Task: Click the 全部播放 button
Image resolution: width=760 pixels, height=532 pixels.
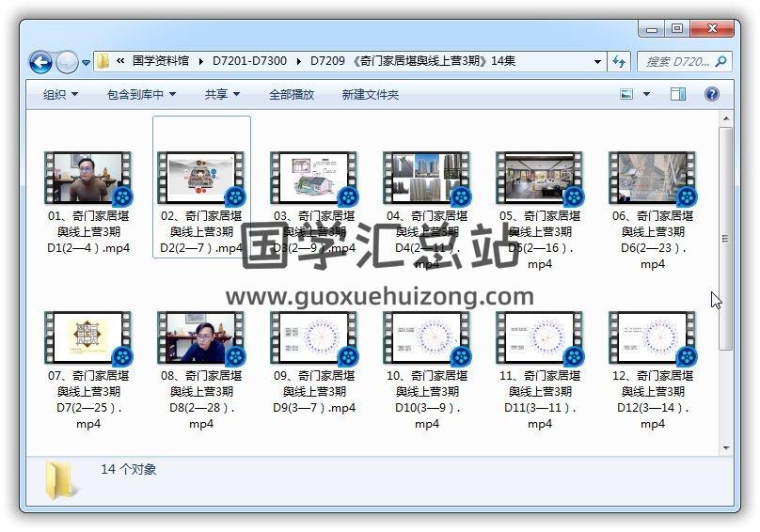Action: [292, 95]
